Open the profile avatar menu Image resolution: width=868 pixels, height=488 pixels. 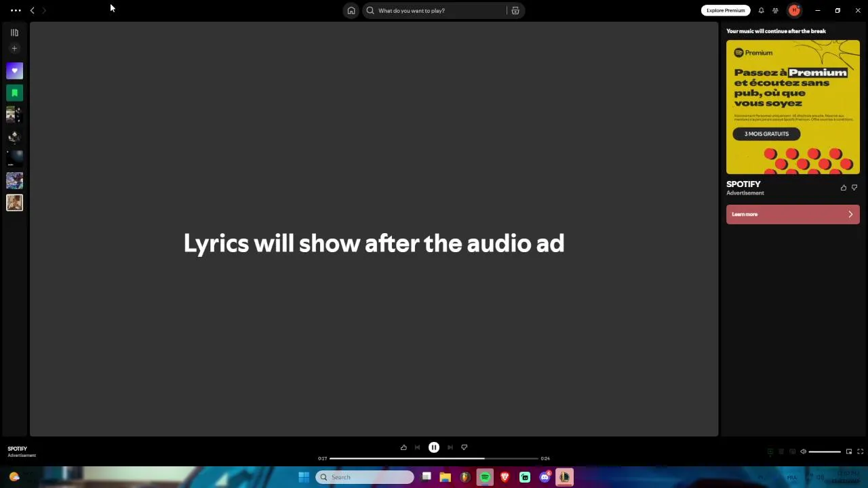click(794, 10)
